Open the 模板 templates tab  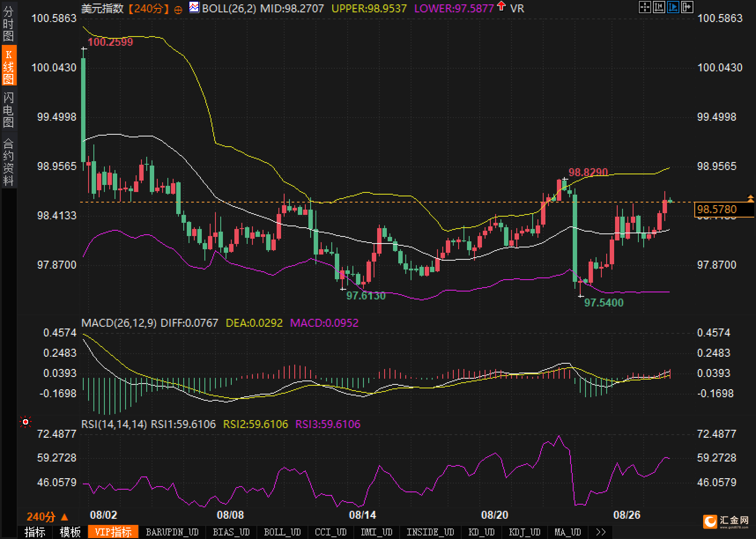point(70,532)
